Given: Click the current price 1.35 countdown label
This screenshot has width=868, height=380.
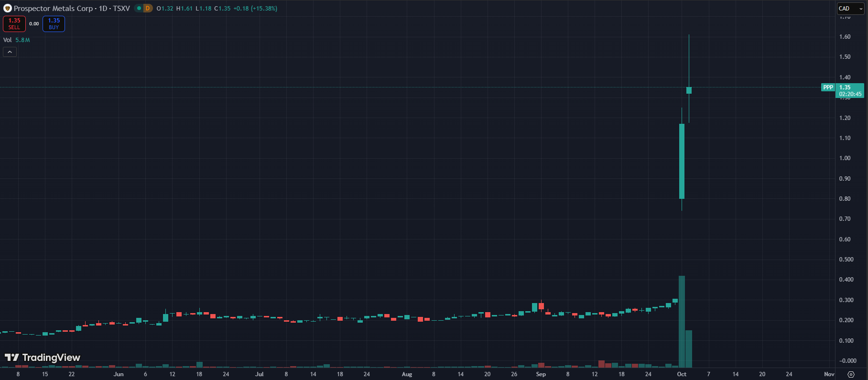Looking at the screenshot, I should [x=850, y=91].
